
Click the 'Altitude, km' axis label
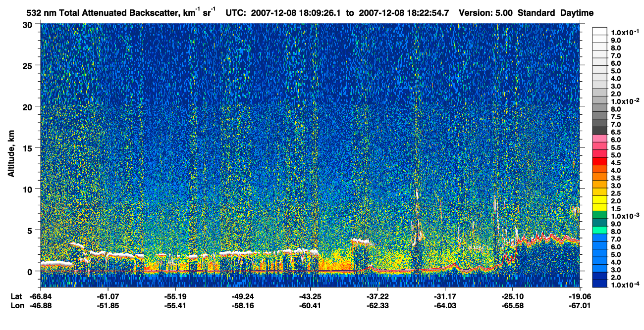point(11,152)
